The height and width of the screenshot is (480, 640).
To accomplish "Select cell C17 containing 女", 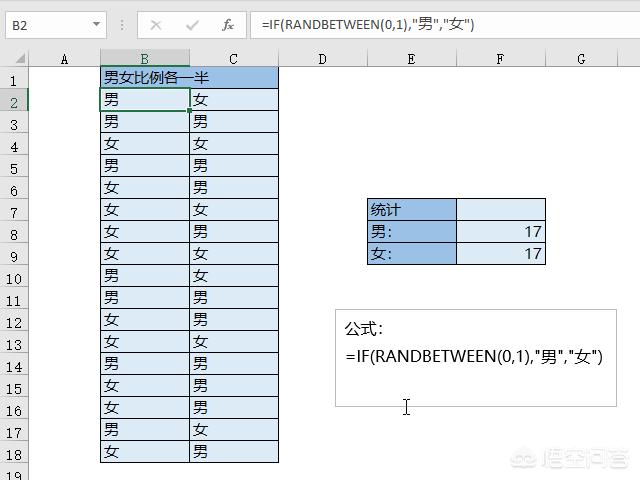I will [234, 430].
